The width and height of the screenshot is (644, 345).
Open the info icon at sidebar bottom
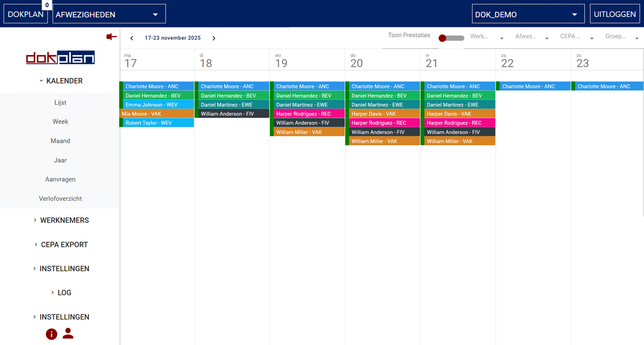click(51, 334)
